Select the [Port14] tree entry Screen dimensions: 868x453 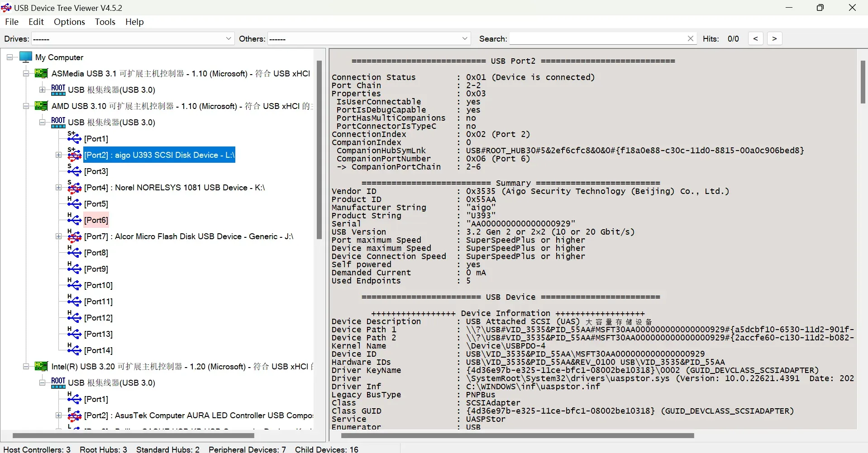tap(99, 350)
